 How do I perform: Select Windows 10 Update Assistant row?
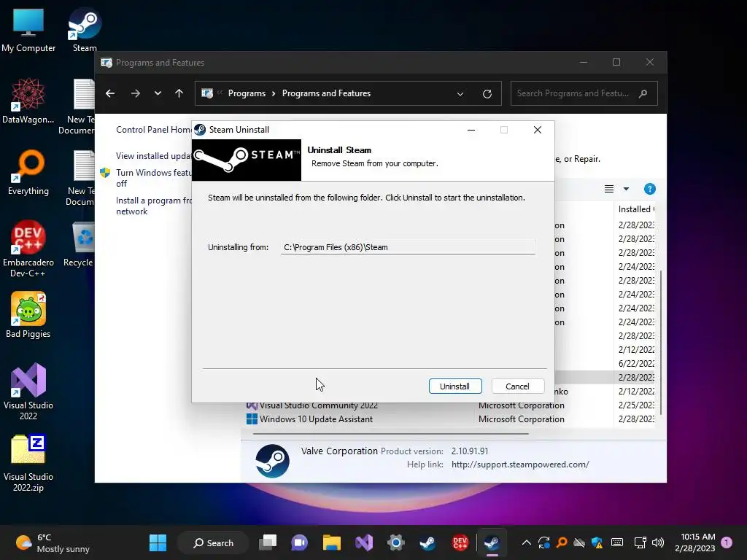pyautogui.click(x=450, y=419)
